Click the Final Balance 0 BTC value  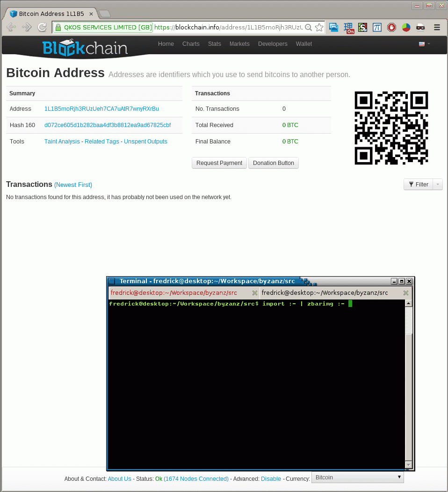290,142
